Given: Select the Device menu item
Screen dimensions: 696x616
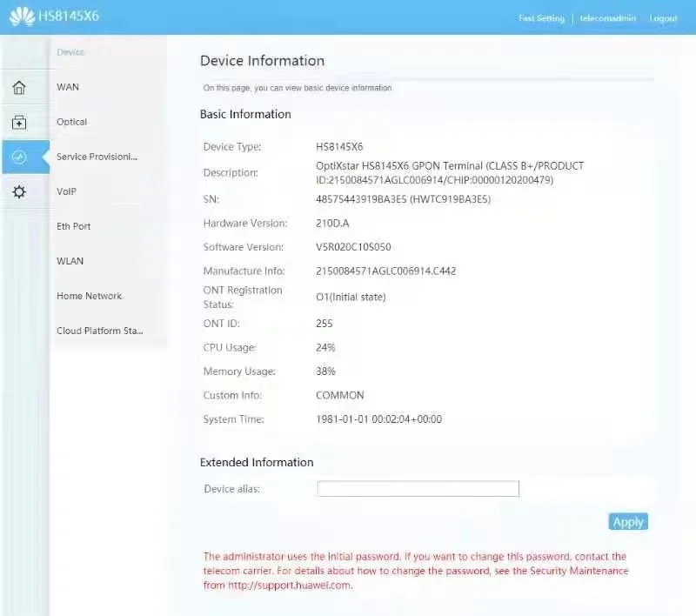Looking at the screenshot, I should [x=70, y=52].
